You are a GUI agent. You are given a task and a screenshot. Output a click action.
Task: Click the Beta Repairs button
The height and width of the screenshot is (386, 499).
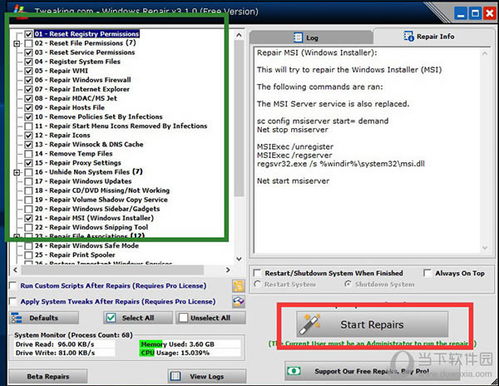pyautogui.click(x=48, y=376)
